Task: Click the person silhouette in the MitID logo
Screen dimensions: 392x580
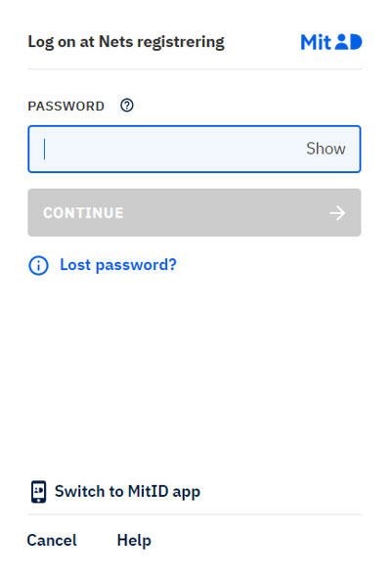Action: pyautogui.click(x=342, y=41)
